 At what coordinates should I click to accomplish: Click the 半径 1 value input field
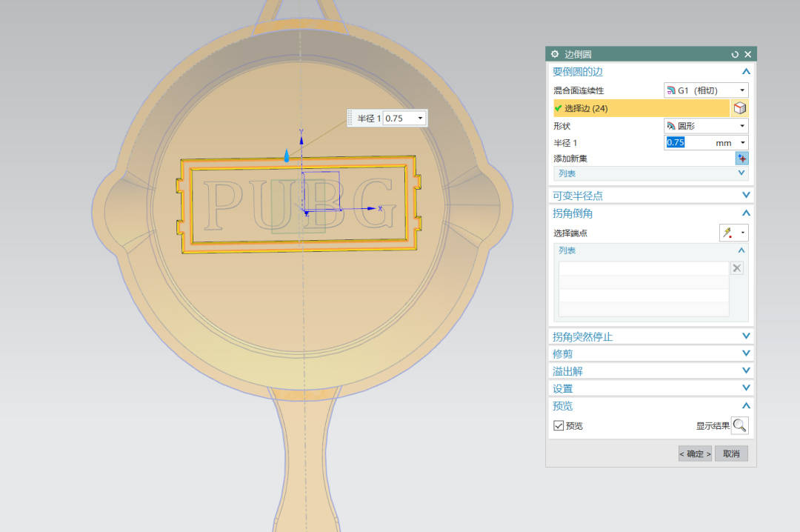(x=689, y=143)
